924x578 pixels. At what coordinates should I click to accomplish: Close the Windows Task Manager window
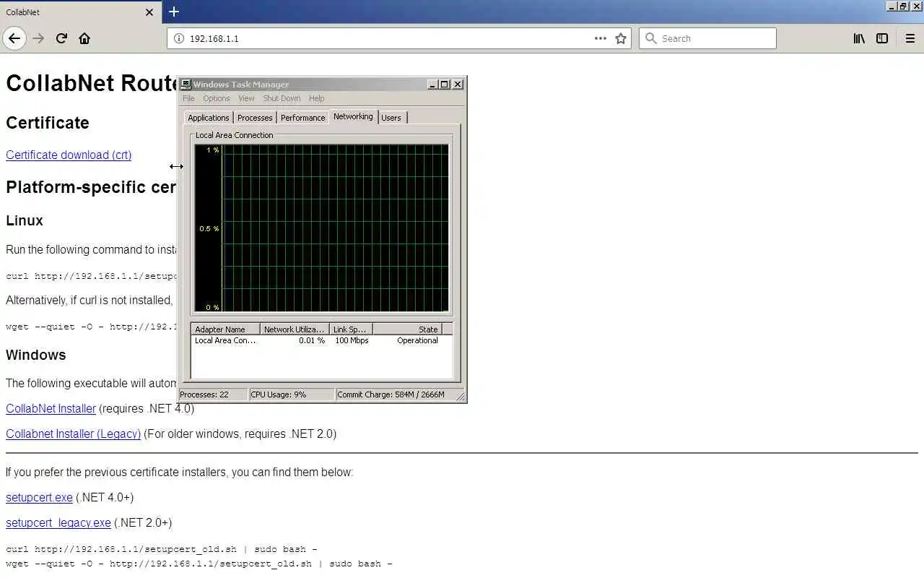(458, 85)
